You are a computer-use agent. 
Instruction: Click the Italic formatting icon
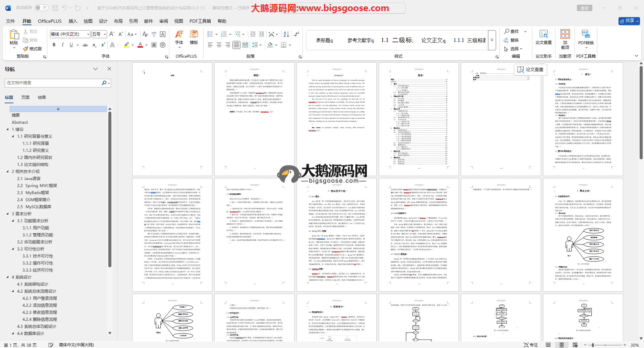(x=62, y=45)
